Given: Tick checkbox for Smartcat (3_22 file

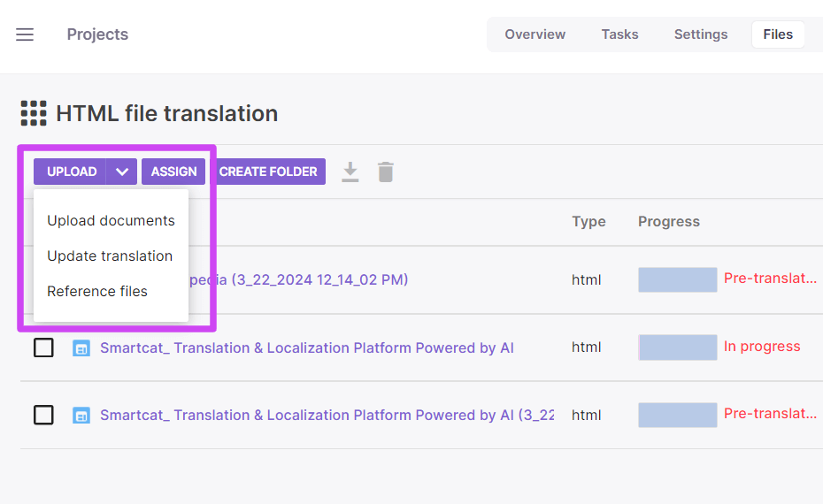Looking at the screenshot, I should [43, 415].
